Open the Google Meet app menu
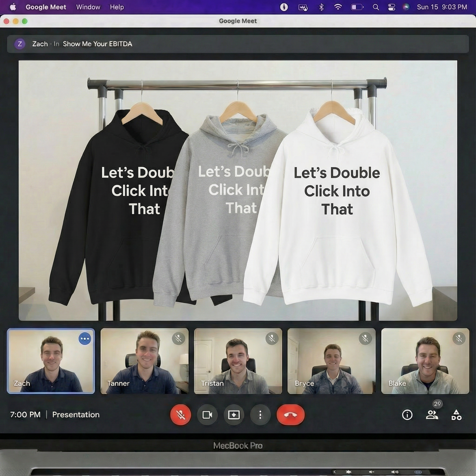The image size is (476, 476). (46, 7)
